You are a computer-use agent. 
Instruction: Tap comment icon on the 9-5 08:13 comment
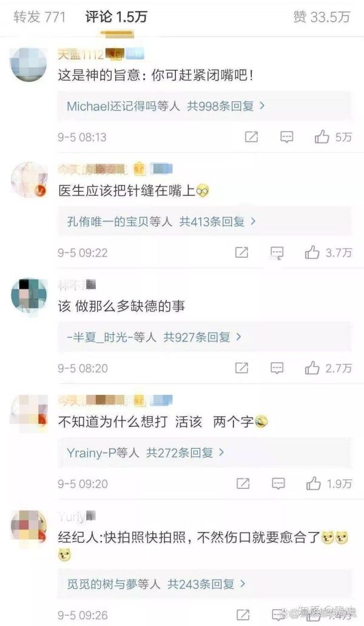tap(286, 137)
